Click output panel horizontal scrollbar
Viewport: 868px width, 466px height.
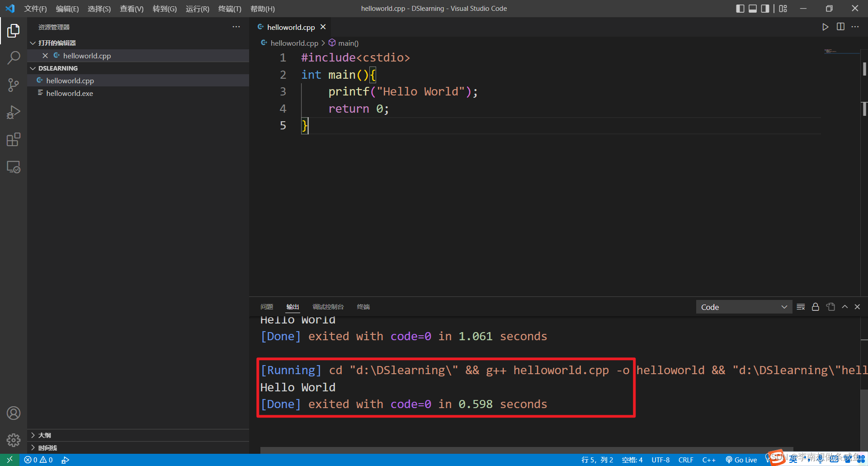point(527,450)
